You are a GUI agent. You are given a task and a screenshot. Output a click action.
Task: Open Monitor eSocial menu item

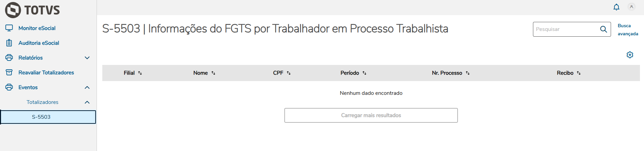coord(37,28)
